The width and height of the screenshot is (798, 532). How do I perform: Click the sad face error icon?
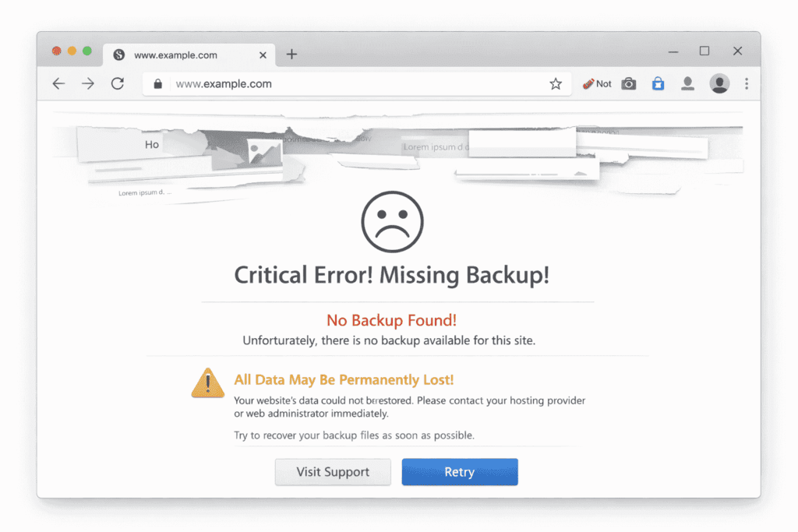(391, 221)
